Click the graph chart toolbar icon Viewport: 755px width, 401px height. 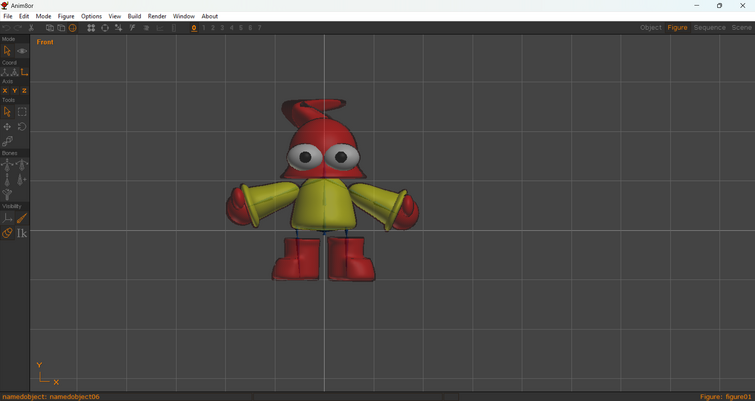(160, 28)
